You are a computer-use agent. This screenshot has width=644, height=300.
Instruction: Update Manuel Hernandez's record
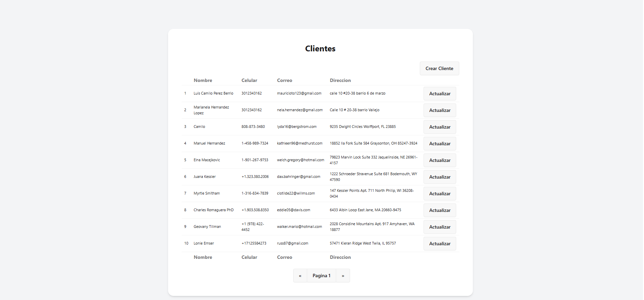[x=440, y=144]
